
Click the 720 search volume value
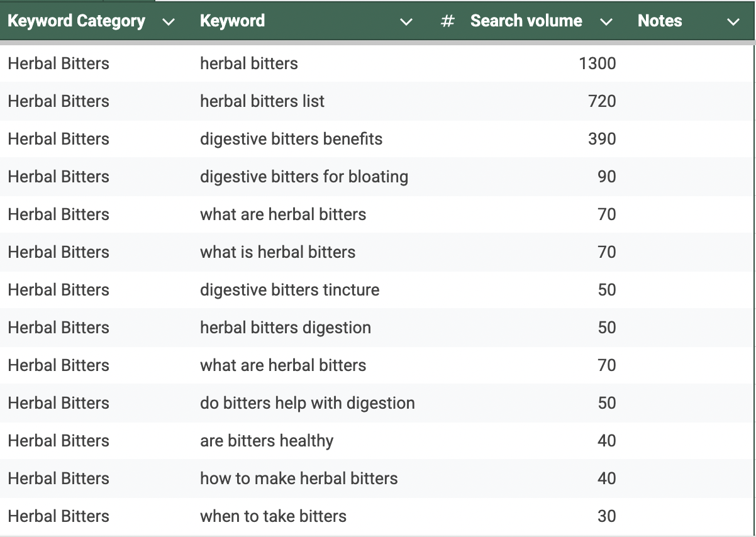click(602, 101)
